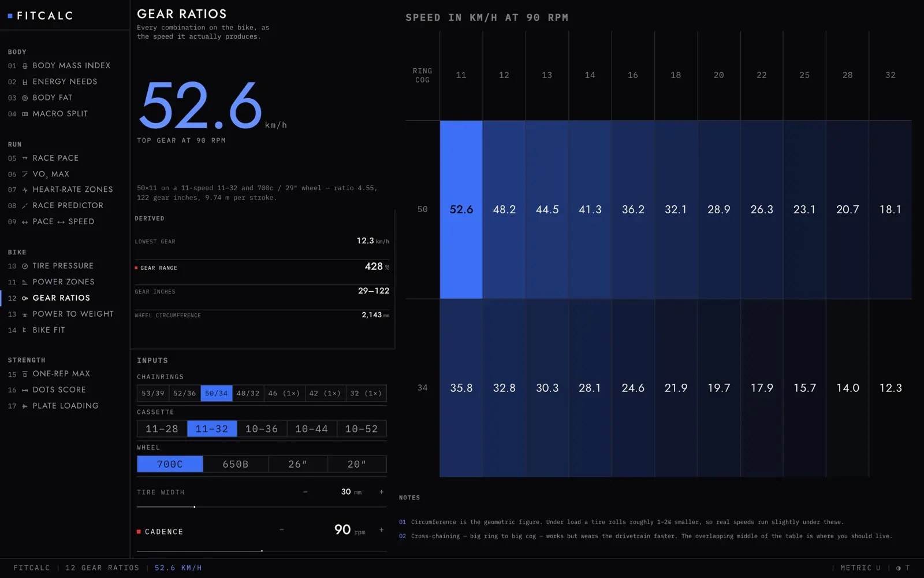Click the Race Pace icon

[25, 158]
